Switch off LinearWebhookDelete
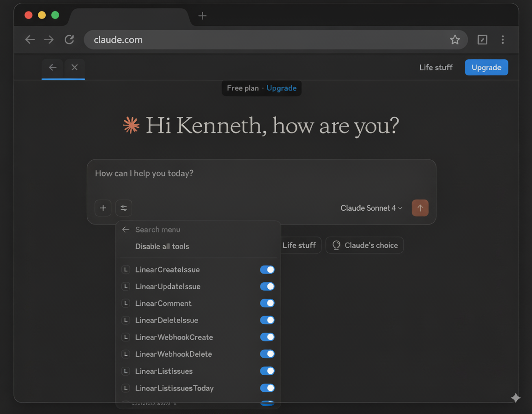This screenshot has width=532, height=414. [267, 354]
